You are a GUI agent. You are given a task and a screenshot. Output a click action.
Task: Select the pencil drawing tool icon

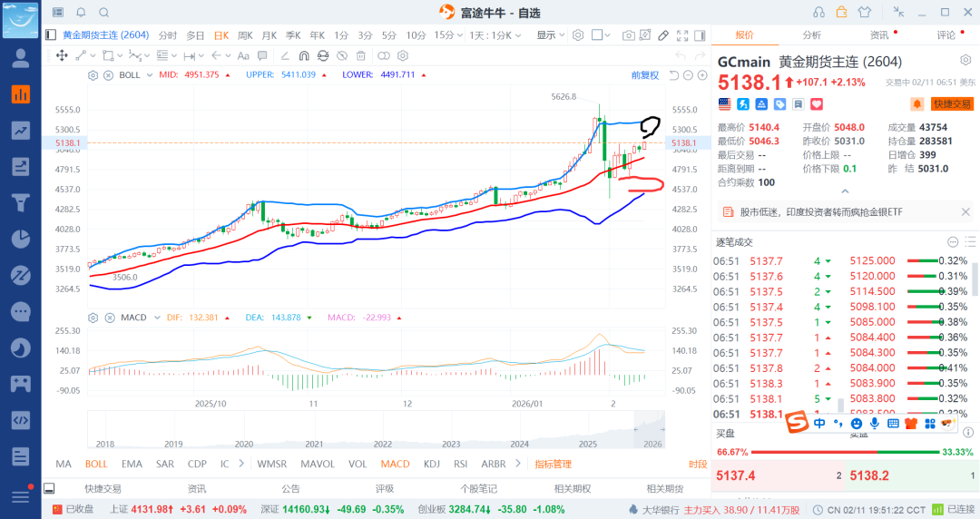pos(663,35)
